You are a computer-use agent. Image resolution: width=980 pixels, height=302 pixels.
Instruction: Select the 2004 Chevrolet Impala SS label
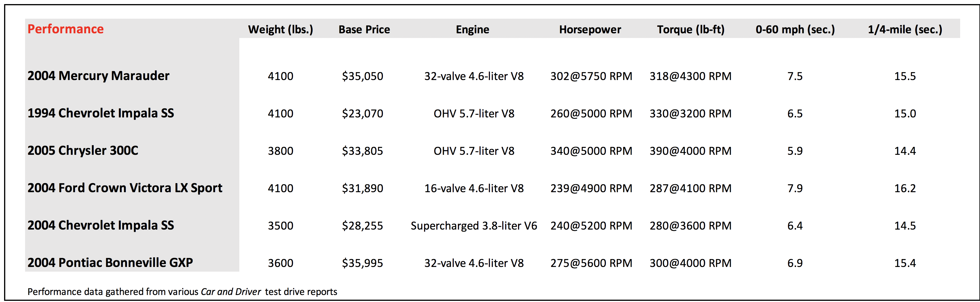(100, 225)
